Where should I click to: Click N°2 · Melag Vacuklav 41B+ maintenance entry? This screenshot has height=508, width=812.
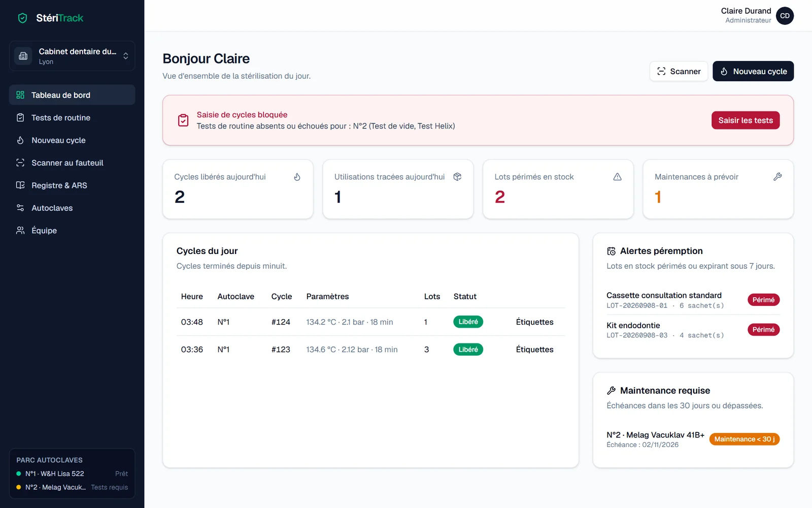coord(656,435)
